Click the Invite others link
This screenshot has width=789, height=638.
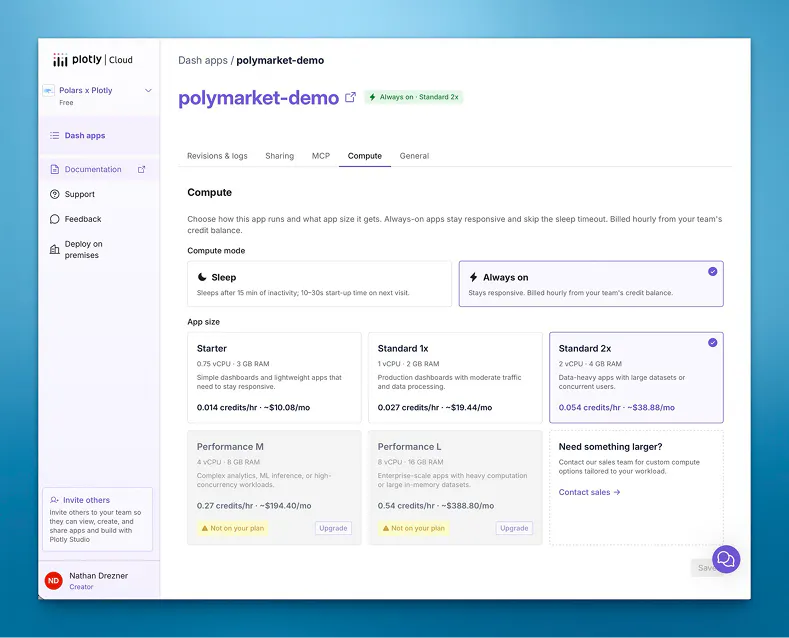point(87,500)
